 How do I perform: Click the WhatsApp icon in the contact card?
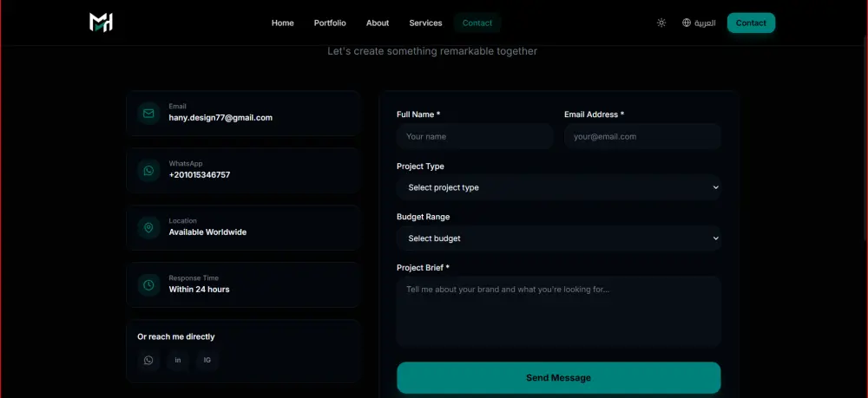tap(148, 170)
